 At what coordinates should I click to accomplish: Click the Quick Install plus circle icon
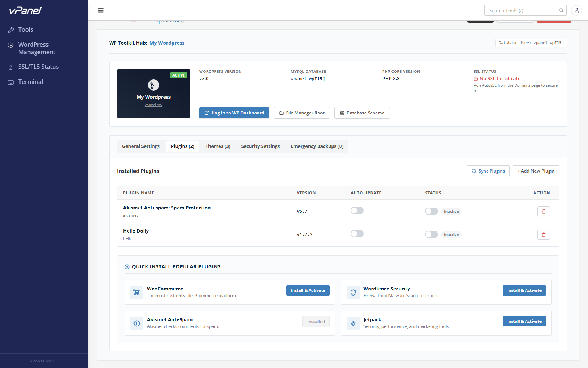pos(127,267)
